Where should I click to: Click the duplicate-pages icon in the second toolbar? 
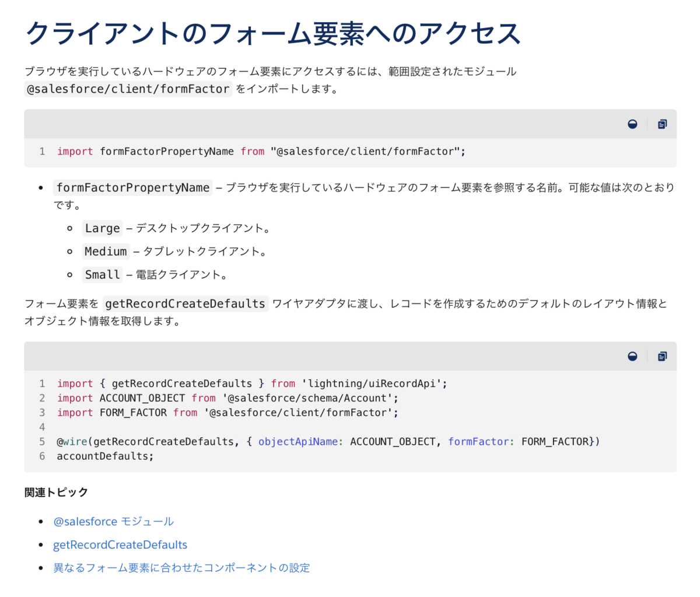(662, 356)
